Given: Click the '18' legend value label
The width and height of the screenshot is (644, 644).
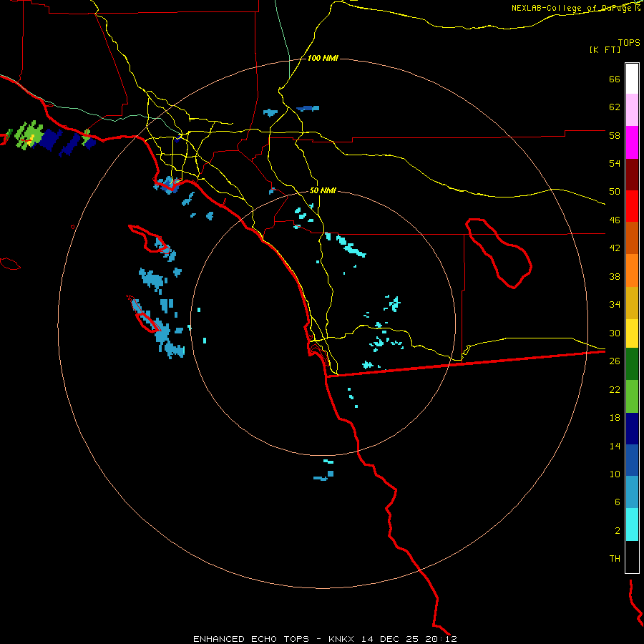Looking at the screenshot, I should point(615,418).
